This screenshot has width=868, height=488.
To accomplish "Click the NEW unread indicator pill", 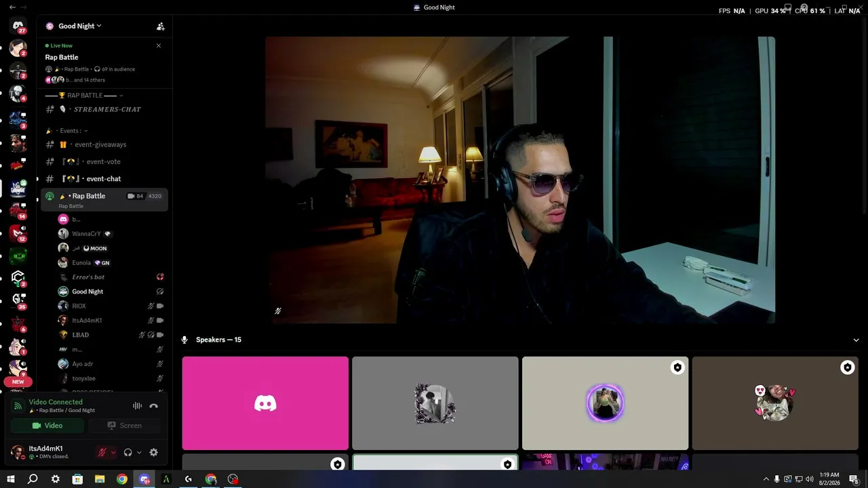I will 18,382.
